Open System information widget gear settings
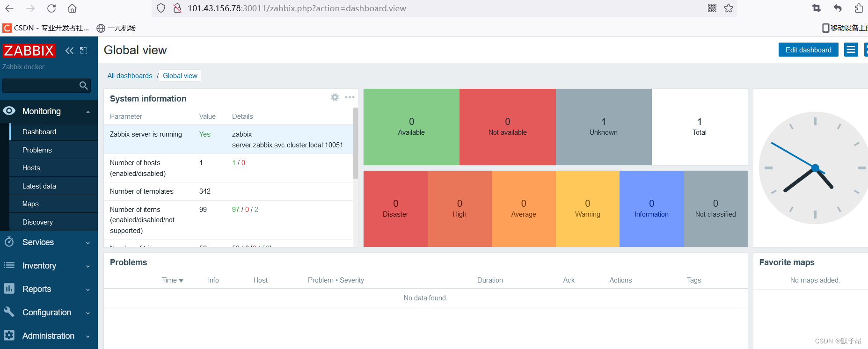The width and height of the screenshot is (868, 349). 335,97
